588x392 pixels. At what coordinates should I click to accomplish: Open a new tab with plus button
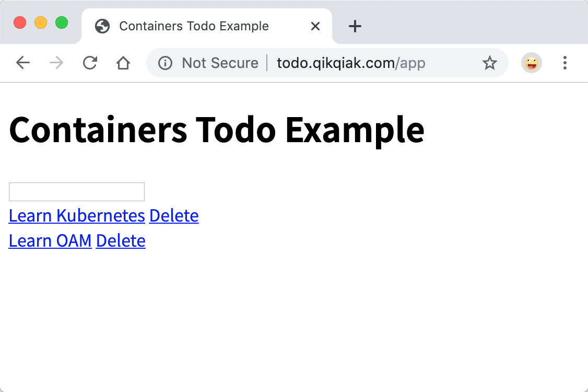(x=355, y=26)
